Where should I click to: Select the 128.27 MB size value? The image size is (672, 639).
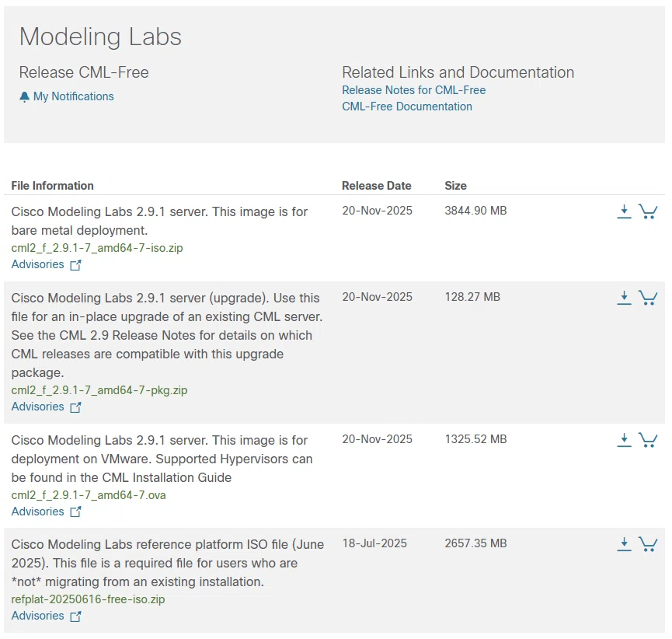pyautogui.click(x=472, y=297)
